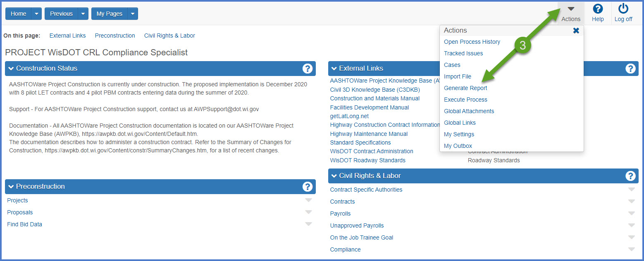This screenshot has width=644, height=261.
Task: Open AASHTOWare Project Knowledge Base link
Action: pyautogui.click(x=384, y=81)
